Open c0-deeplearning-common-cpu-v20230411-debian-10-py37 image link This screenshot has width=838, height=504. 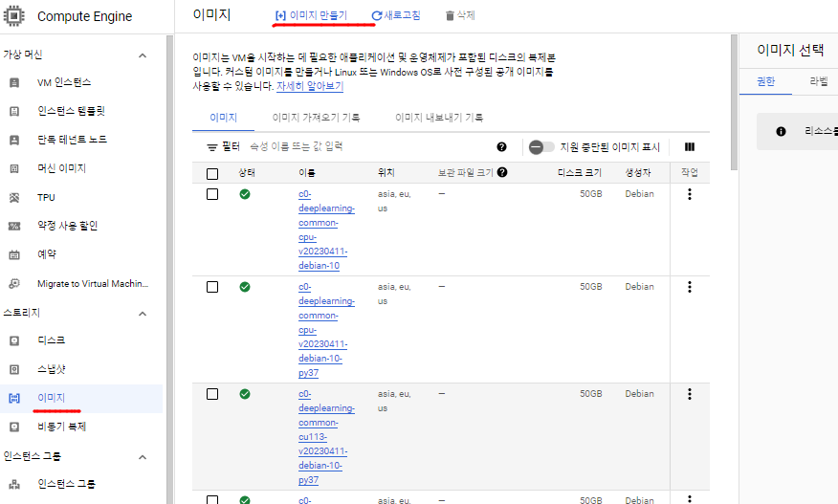[x=326, y=330]
